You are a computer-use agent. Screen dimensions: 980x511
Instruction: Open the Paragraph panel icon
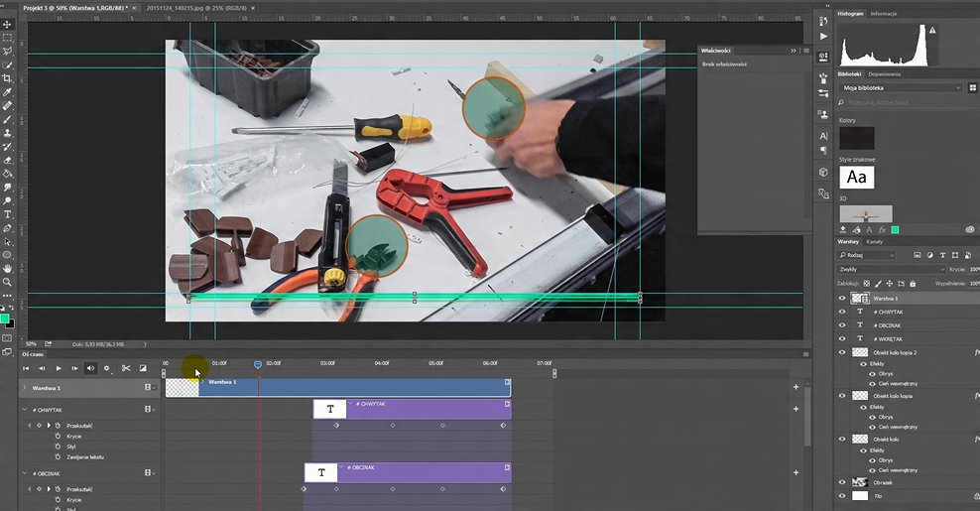point(823,150)
